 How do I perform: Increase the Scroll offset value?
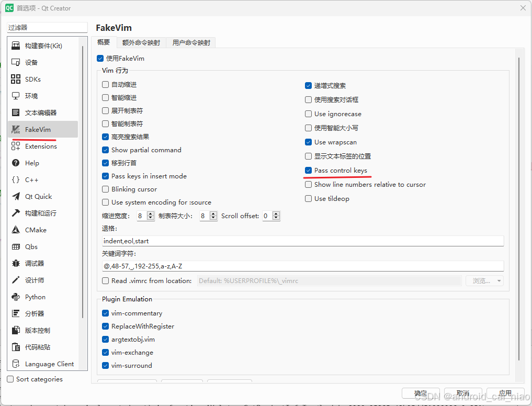pos(276,213)
